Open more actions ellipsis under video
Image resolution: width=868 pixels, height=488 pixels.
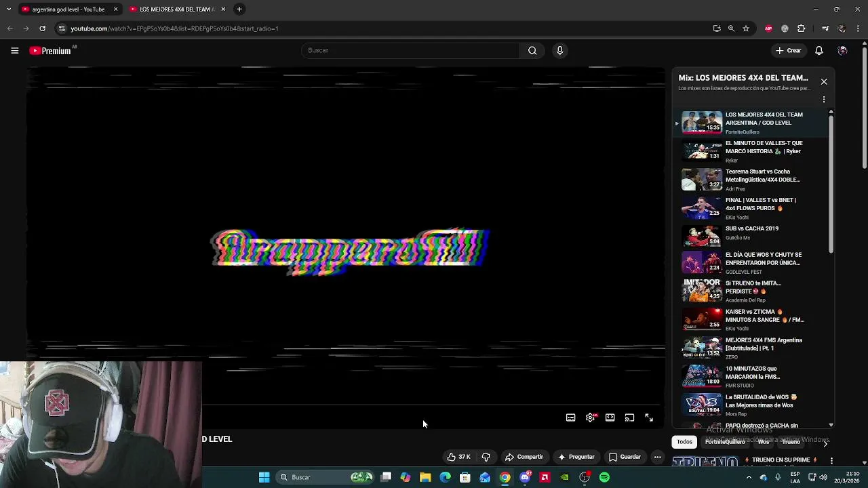(x=657, y=457)
